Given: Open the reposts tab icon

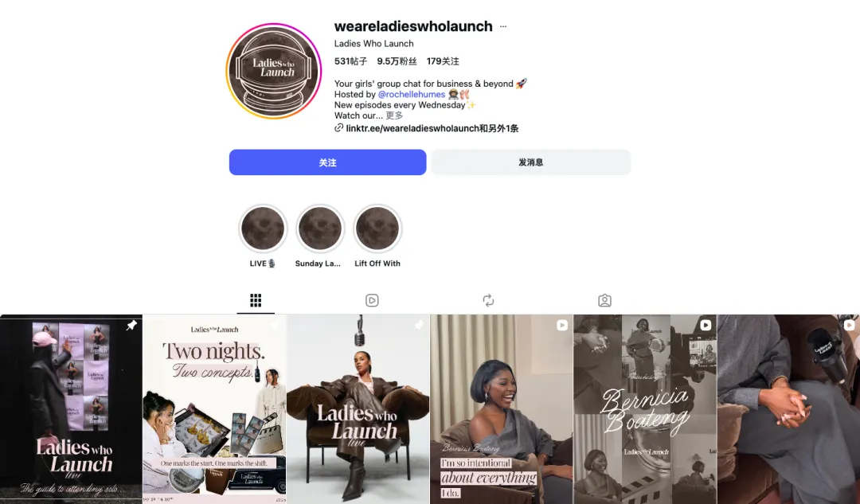Looking at the screenshot, I should (x=488, y=300).
